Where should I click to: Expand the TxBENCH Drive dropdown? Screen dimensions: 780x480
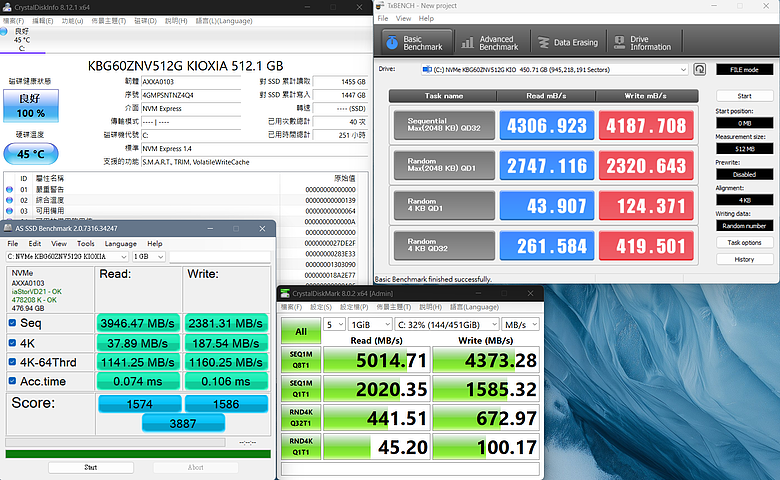pos(683,70)
